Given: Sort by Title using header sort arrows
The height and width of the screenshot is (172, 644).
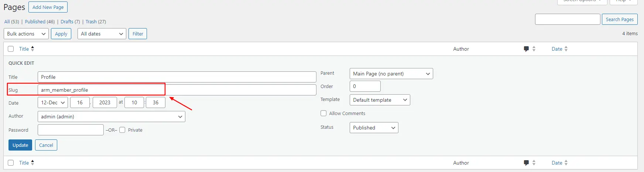Looking at the screenshot, I should coord(32,48).
